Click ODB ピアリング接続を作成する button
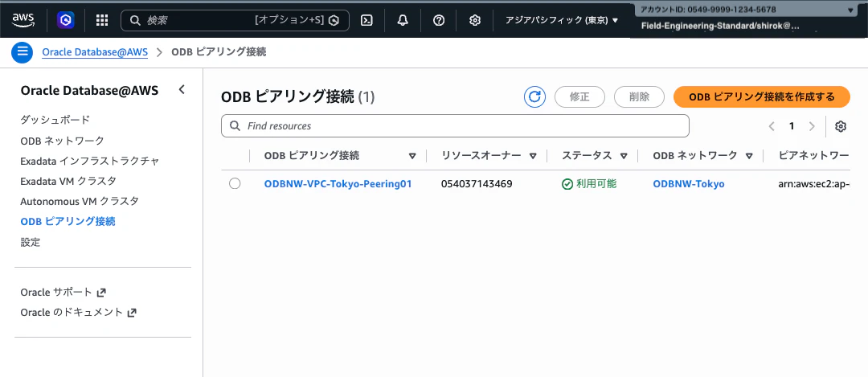 point(762,97)
